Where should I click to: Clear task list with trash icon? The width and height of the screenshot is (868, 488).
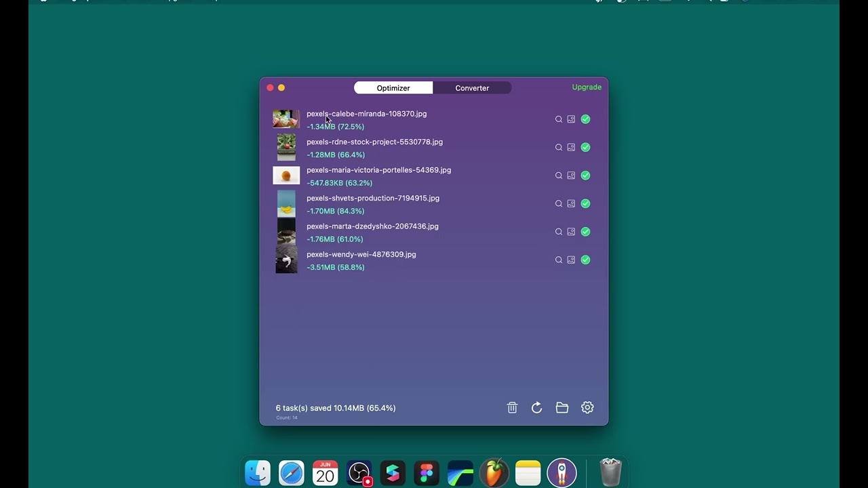pyautogui.click(x=512, y=407)
